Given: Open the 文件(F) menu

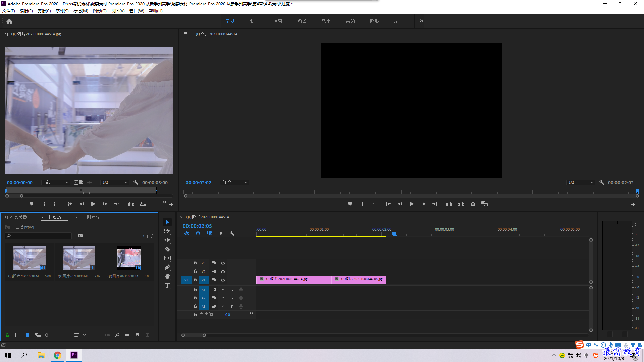Looking at the screenshot, I should point(9,11).
